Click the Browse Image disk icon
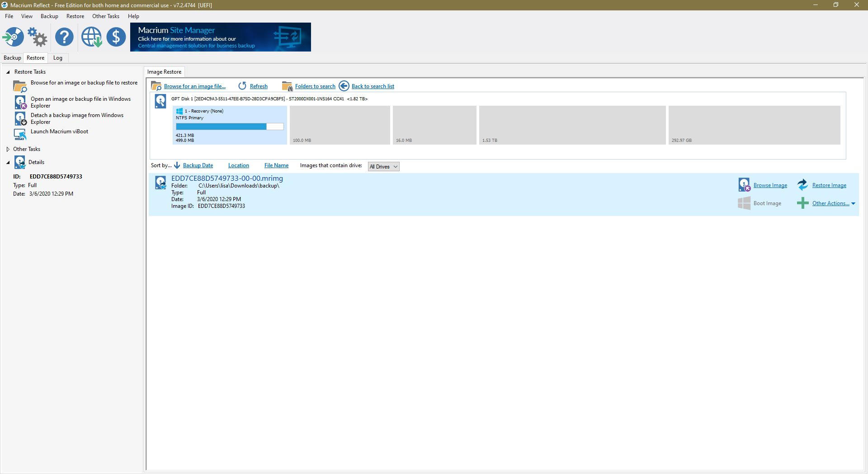The height and width of the screenshot is (474, 868). tap(744, 184)
